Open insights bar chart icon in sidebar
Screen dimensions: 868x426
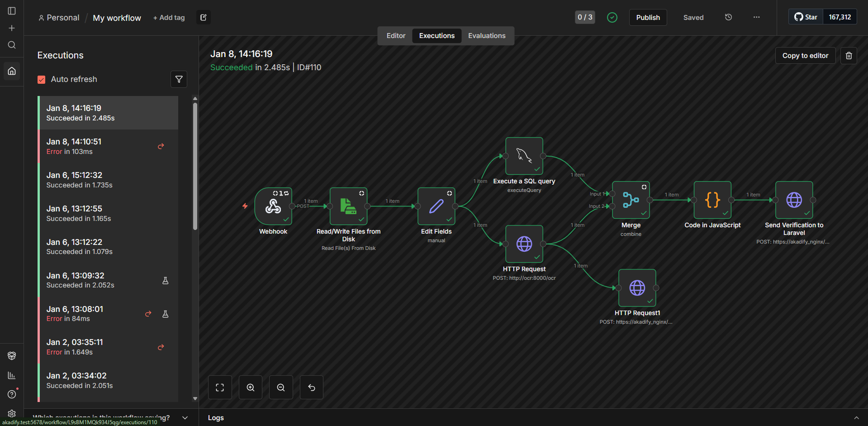12,375
